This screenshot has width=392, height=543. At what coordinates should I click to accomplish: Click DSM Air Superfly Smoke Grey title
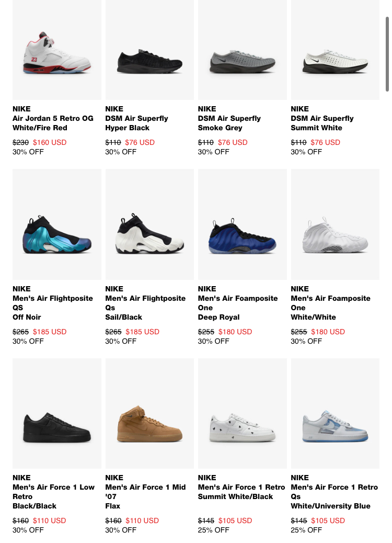229,123
